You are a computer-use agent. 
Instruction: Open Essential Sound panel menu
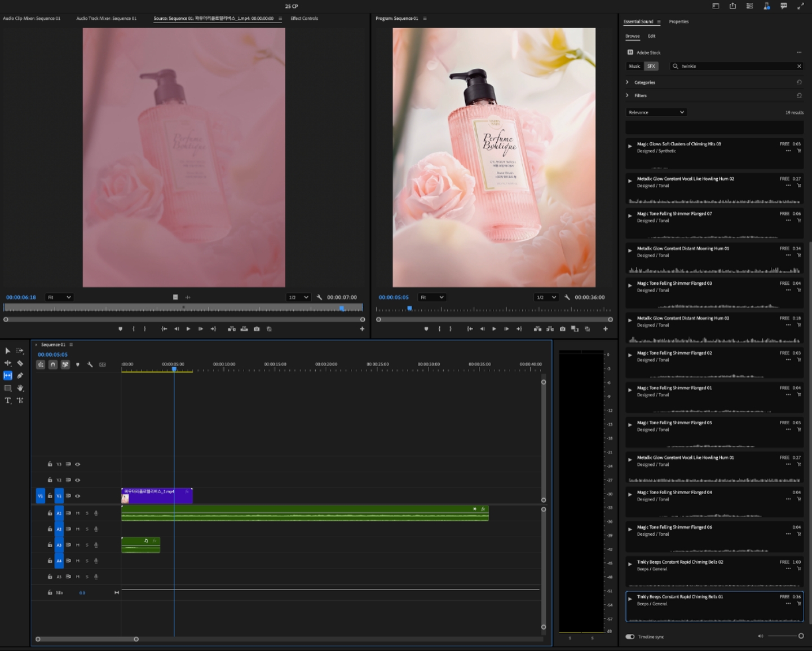pyautogui.click(x=659, y=22)
